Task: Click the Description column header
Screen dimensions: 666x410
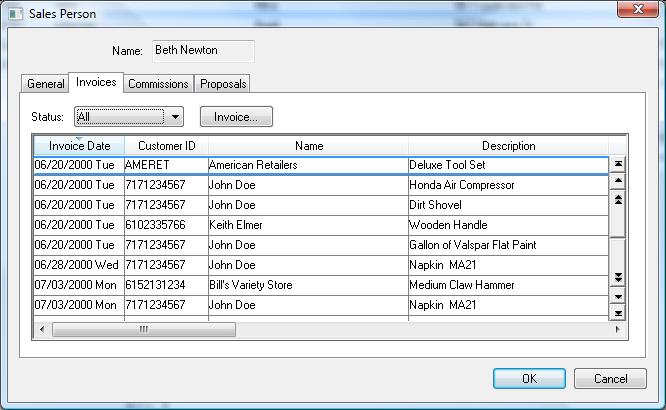Action: pyautogui.click(x=508, y=146)
